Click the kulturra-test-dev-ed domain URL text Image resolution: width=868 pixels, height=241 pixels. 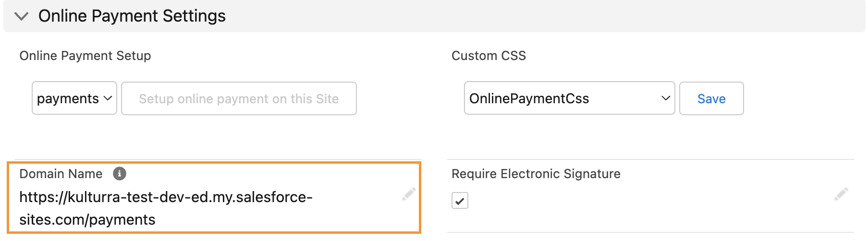point(166,197)
